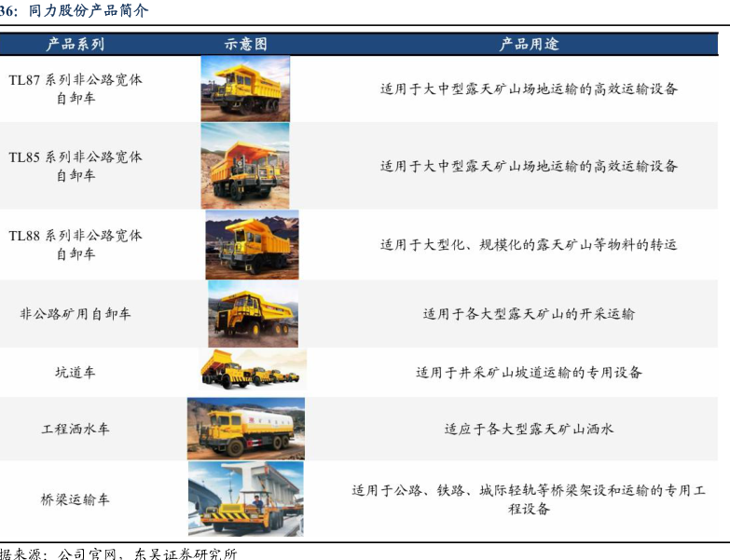This screenshot has width=730, height=560.
Task: Click the 桥梁运输车 usage description text
Action: pyautogui.click(x=529, y=499)
